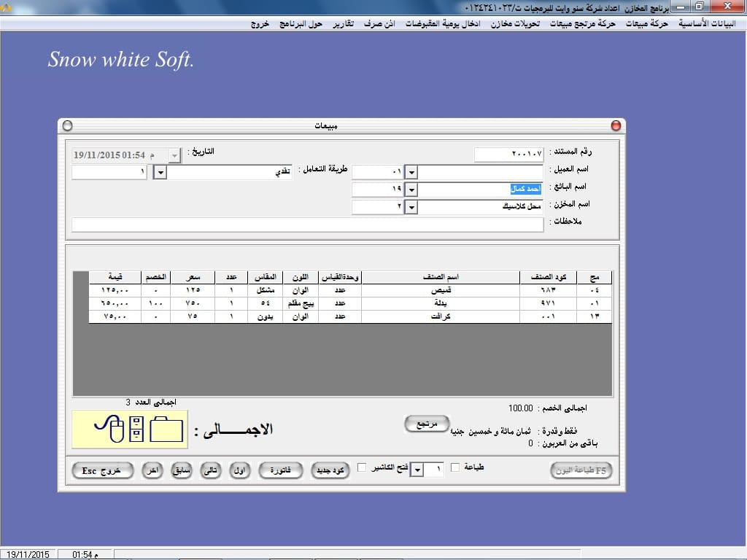The height and width of the screenshot is (560, 747).
Task: Open the تقارير menu
Action: tap(343, 23)
